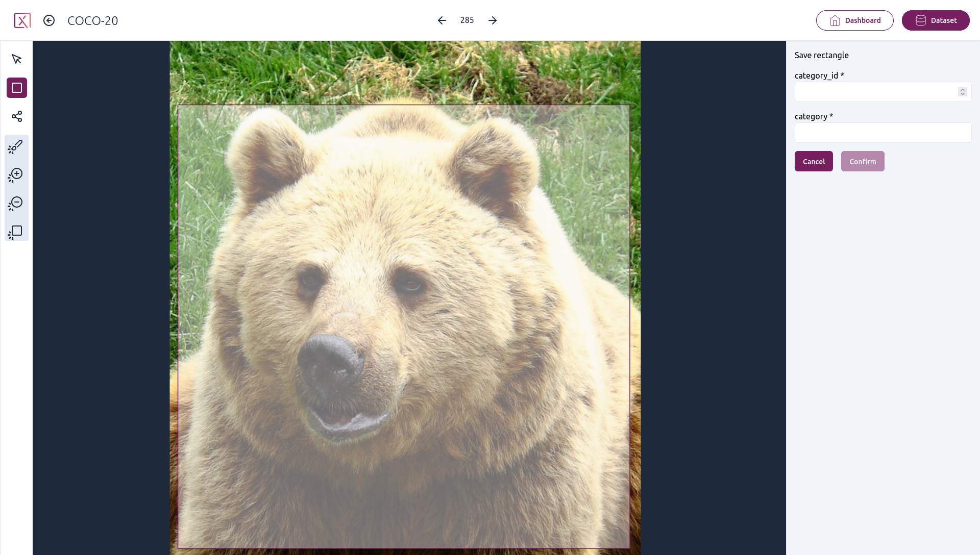Navigate to next image 286

[493, 20]
